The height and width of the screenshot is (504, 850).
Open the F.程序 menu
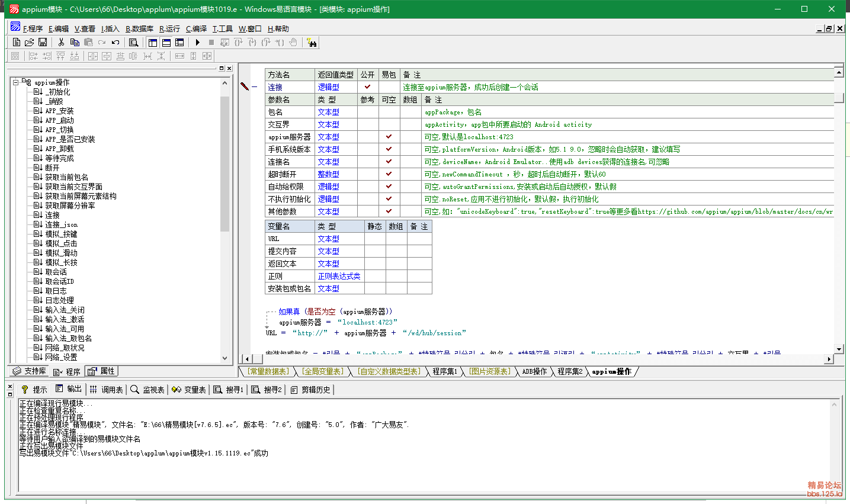point(33,28)
